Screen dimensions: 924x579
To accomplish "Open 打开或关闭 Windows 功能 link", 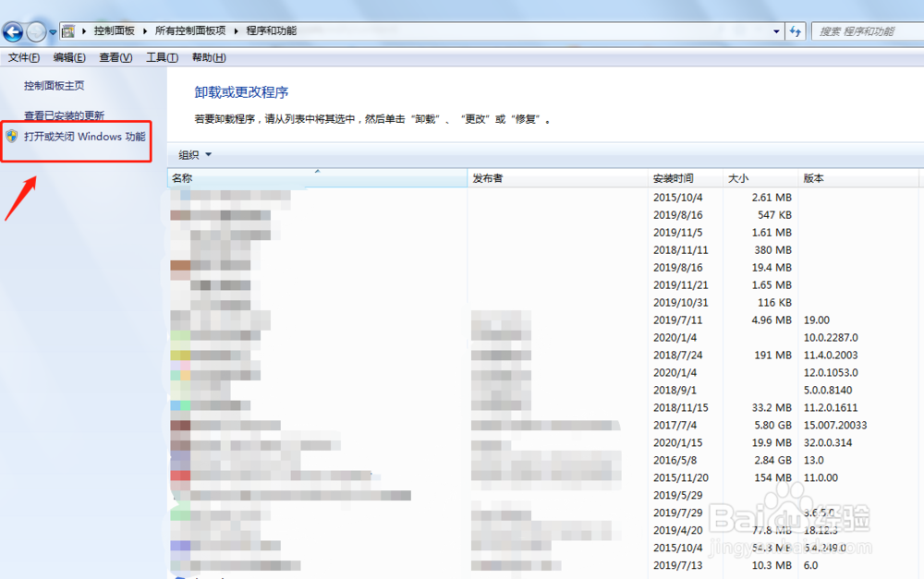I will click(x=84, y=137).
